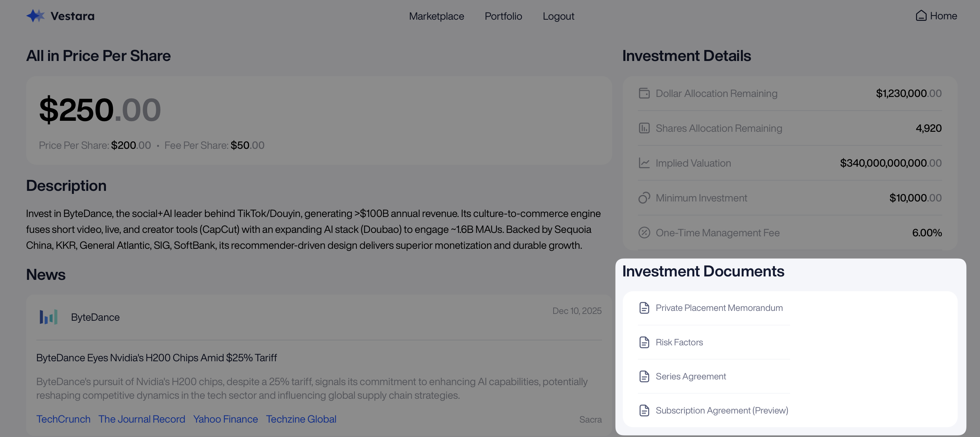980x437 pixels.
Task: Click the Implied Valuation line chart icon
Action: pos(644,163)
